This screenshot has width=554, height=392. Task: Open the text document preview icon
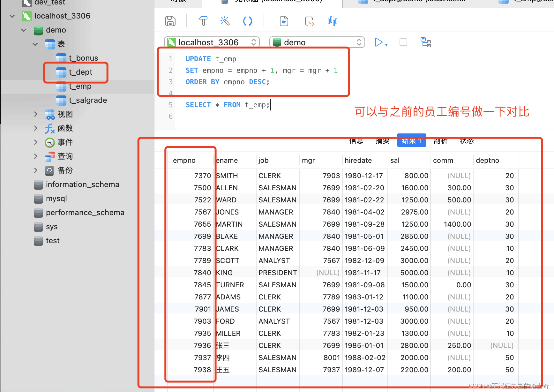284,21
